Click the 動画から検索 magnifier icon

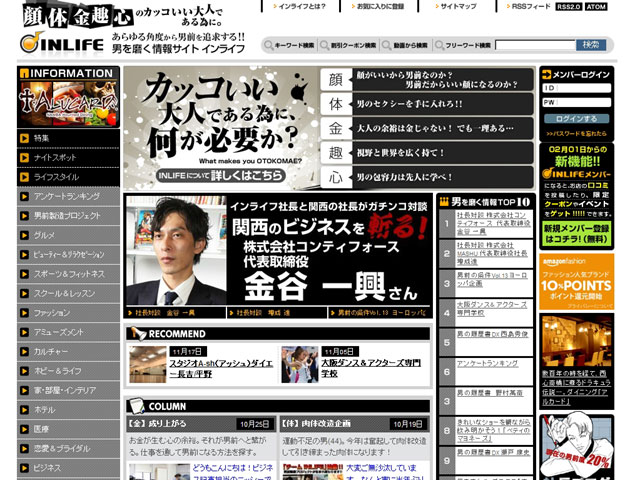[x=386, y=45]
